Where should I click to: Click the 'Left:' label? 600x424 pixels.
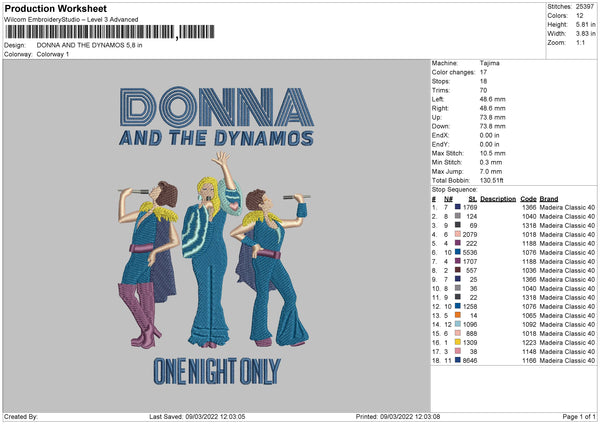pos(438,99)
